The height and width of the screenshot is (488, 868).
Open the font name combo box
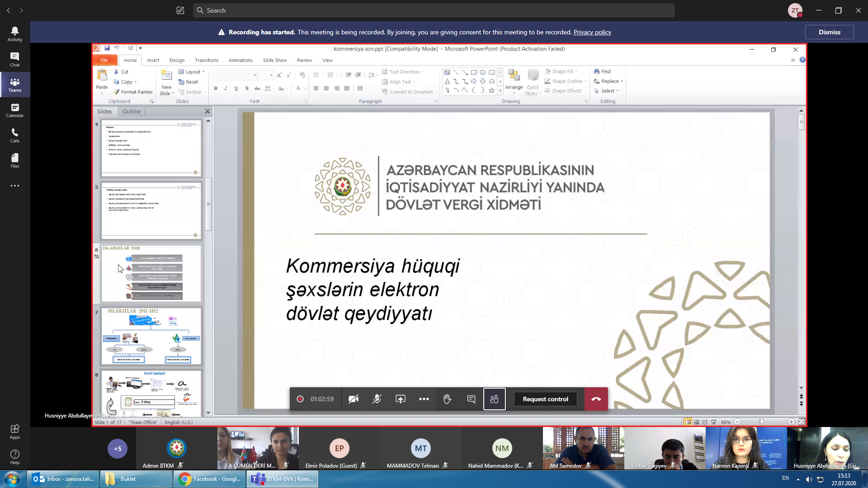(x=234, y=75)
